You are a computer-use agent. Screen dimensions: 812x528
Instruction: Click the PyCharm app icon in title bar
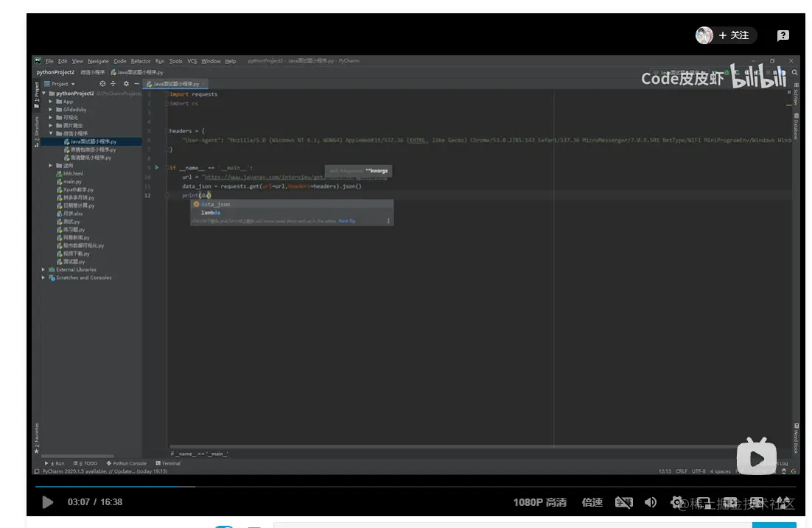coord(38,60)
